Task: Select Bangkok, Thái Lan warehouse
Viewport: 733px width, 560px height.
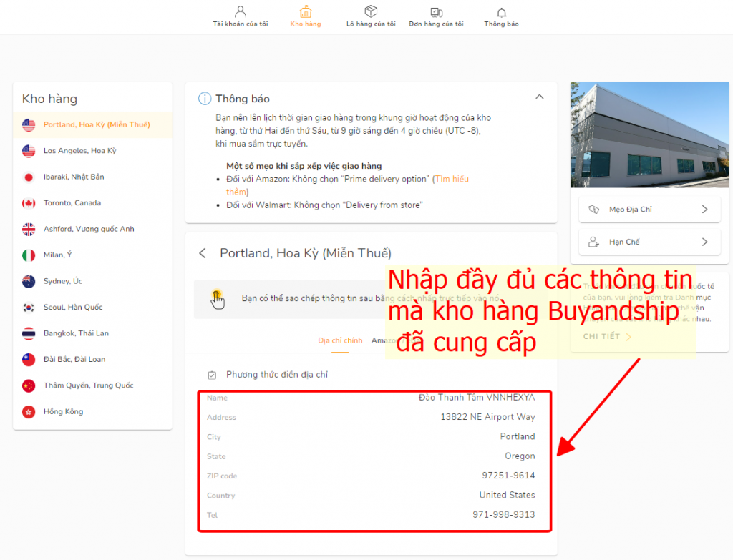Action: point(92,333)
